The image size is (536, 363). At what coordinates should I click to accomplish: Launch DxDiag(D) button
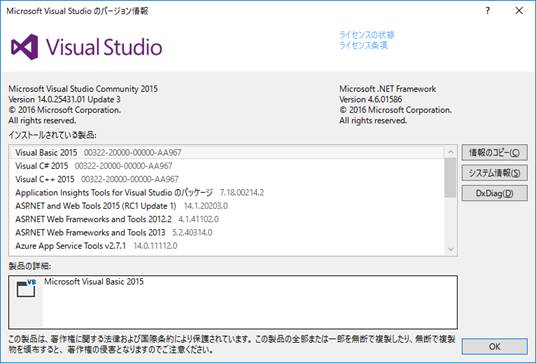coord(494,193)
